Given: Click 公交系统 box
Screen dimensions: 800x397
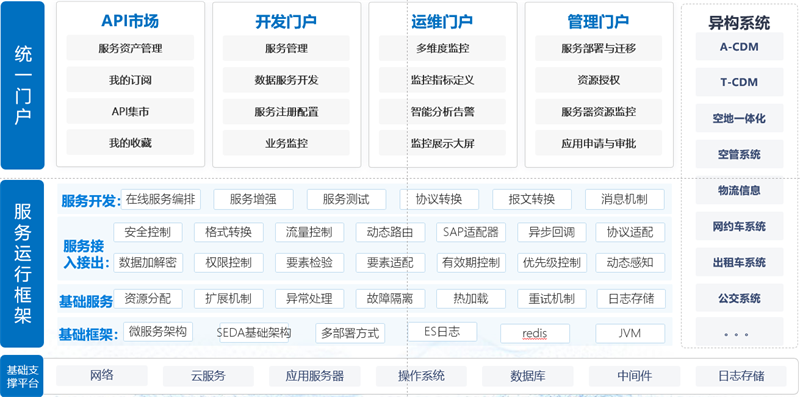Looking at the screenshot, I should tap(739, 298).
